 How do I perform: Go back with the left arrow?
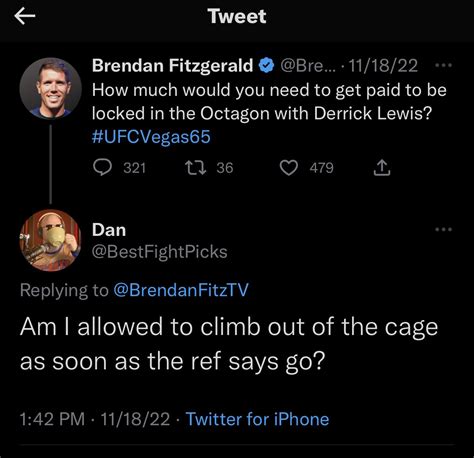click(x=25, y=16)
